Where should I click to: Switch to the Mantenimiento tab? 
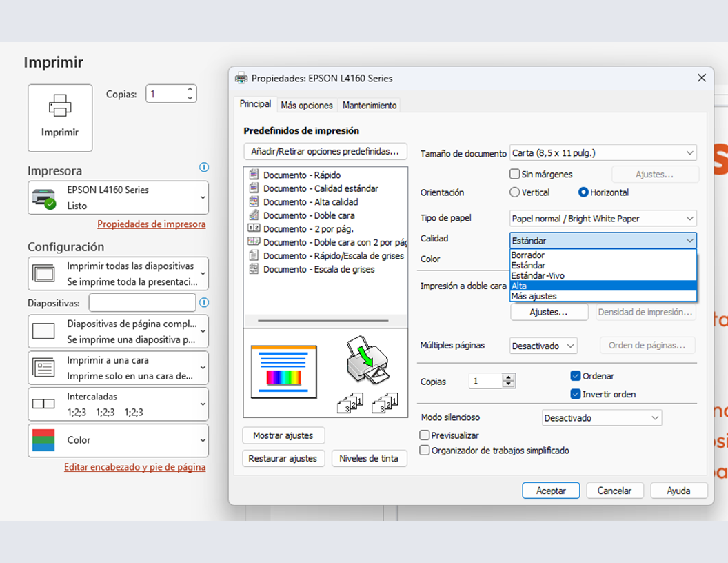click(370, 106)
